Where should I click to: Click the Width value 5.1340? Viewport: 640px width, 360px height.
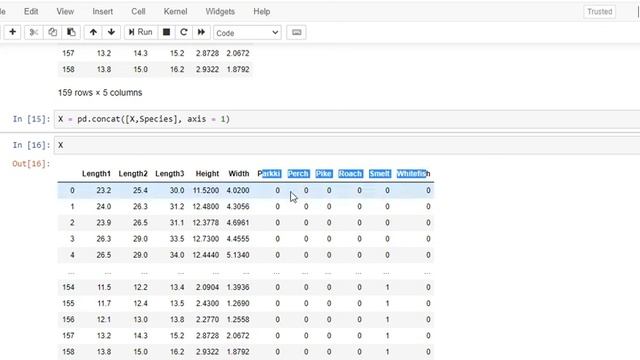pyautogui.click(x=238, y=255)
